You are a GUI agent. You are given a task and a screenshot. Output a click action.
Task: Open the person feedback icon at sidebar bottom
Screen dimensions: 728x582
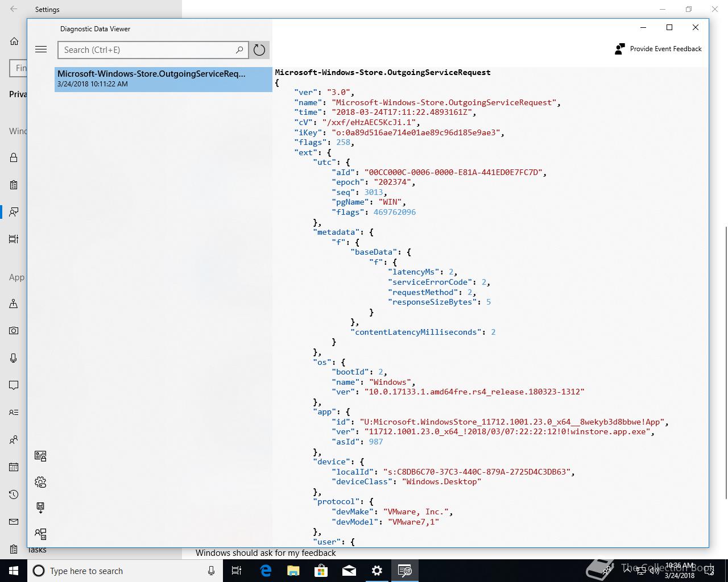[40, 534]
